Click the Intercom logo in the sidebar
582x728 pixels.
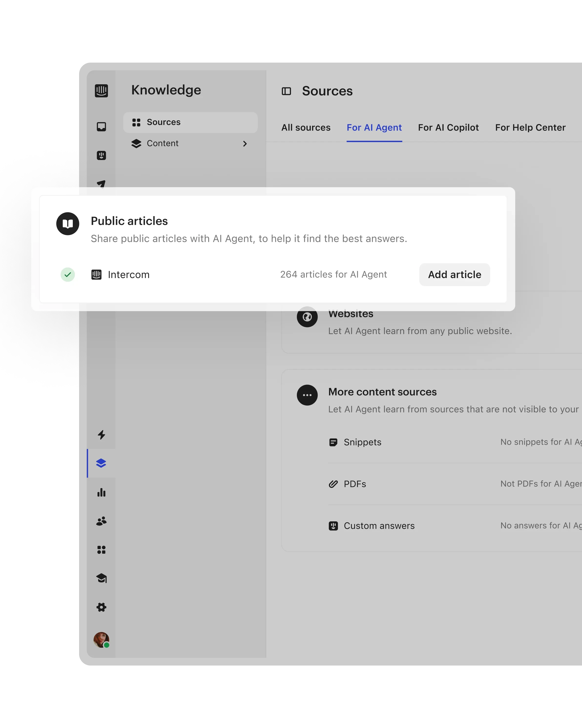pos(101,90)
